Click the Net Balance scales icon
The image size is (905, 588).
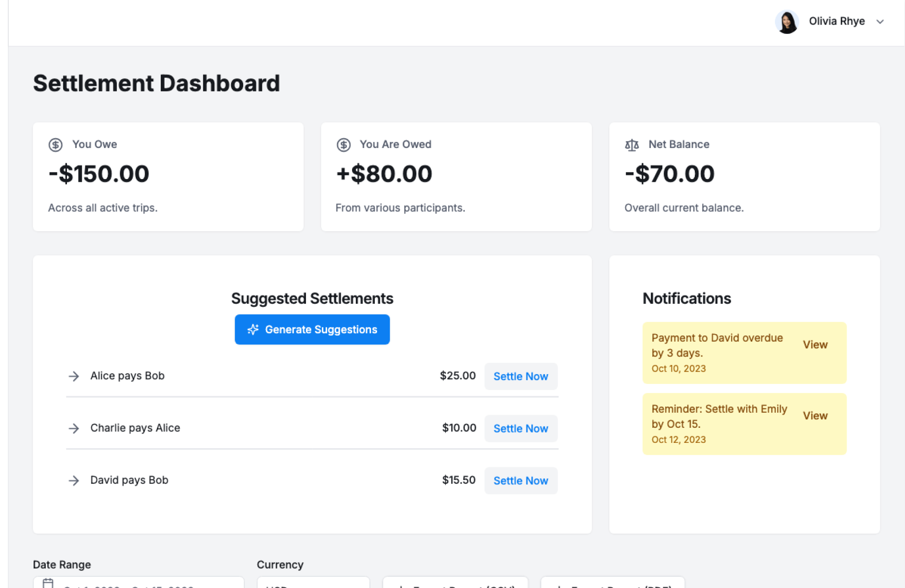[632, 145]
